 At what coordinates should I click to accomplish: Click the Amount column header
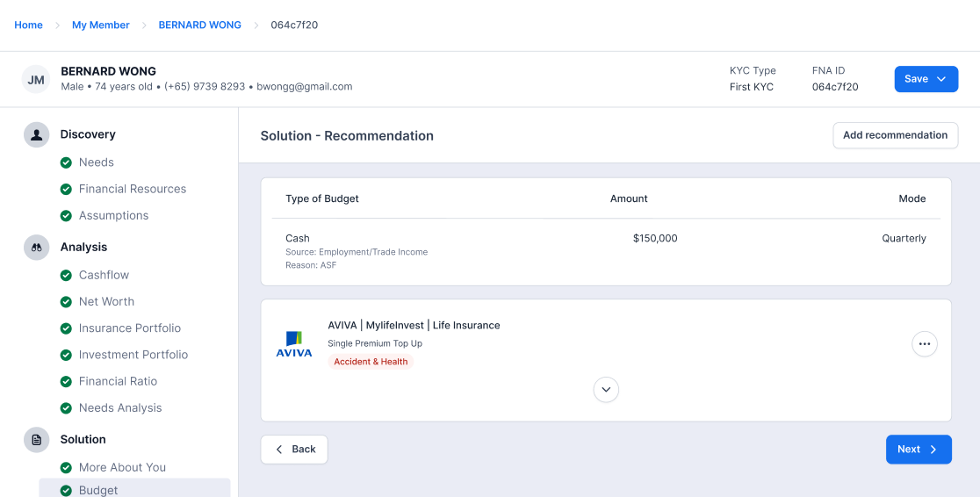tap(629, 198)
